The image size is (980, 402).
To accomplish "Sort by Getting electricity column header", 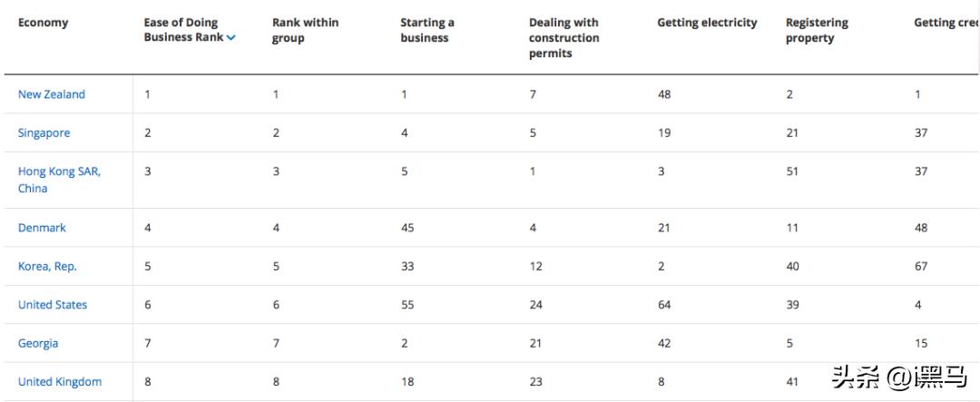I will click(707, 23).
